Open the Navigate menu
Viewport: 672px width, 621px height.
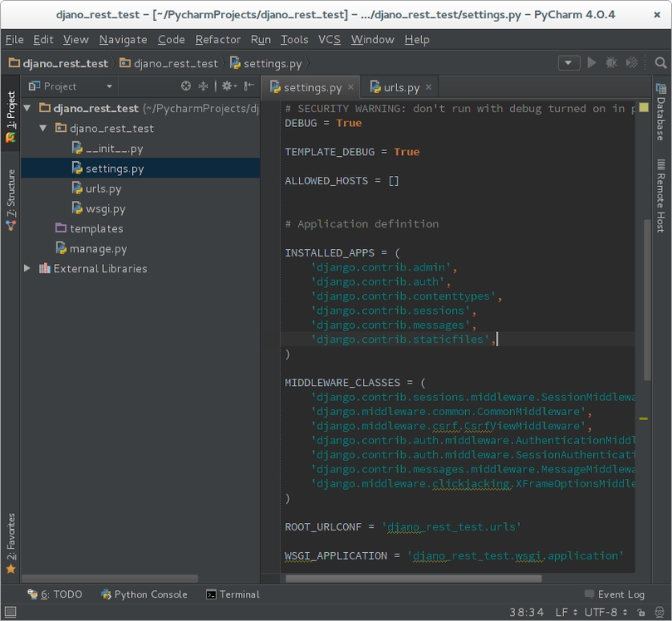pos(124,39)
